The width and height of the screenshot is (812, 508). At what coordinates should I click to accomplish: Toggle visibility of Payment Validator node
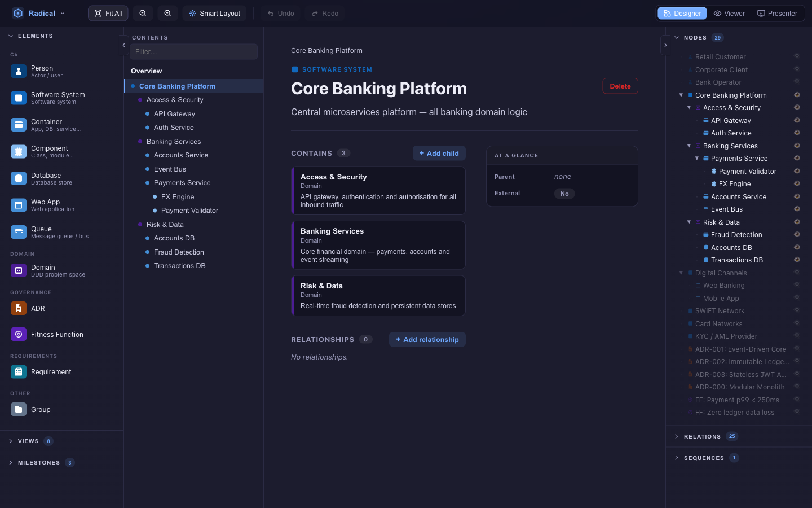point(797,171)
